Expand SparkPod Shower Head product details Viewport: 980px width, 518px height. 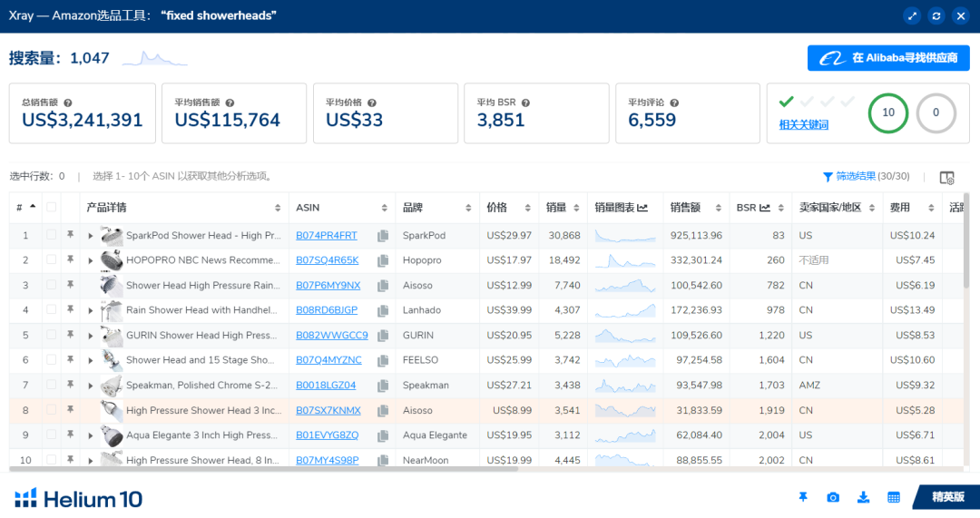(91, 236)
